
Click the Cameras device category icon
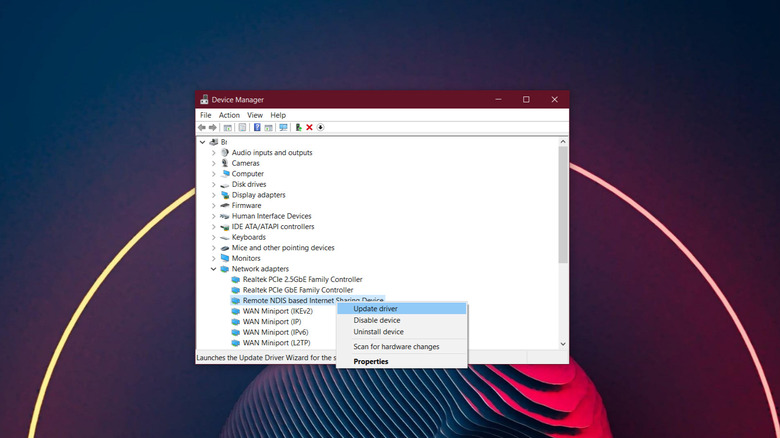coord(224,163)
